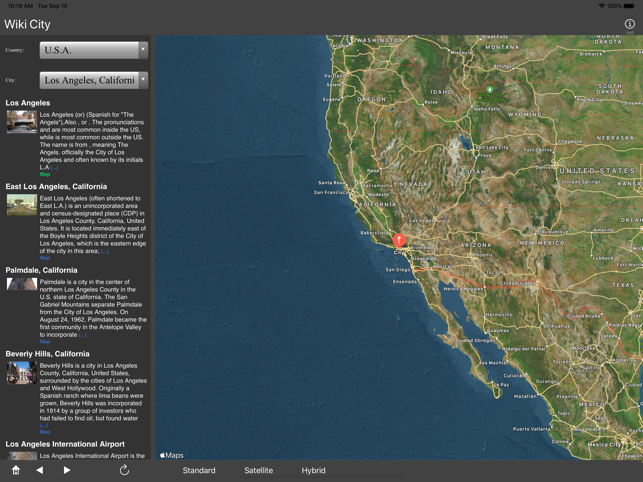The image size is (643, 482).
Task: Go to the home page
Action: tap(15, 470)
